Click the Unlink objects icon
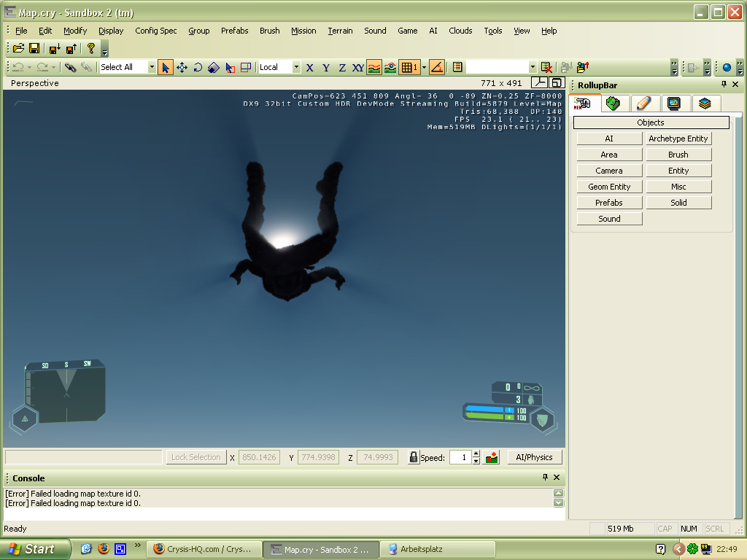Image resolution: width=747 pixels, height=560 pixels. pos(86,67)
